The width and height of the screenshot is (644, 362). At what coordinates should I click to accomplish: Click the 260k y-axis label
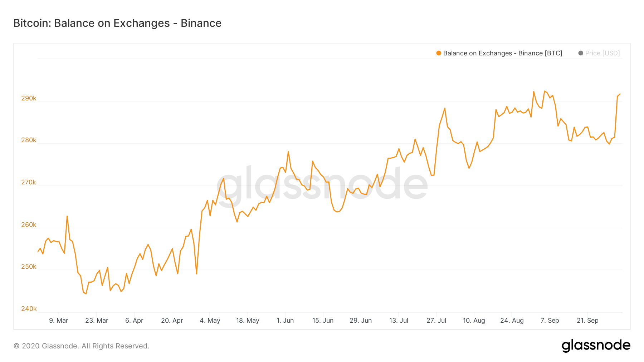[x=29, y=225]
